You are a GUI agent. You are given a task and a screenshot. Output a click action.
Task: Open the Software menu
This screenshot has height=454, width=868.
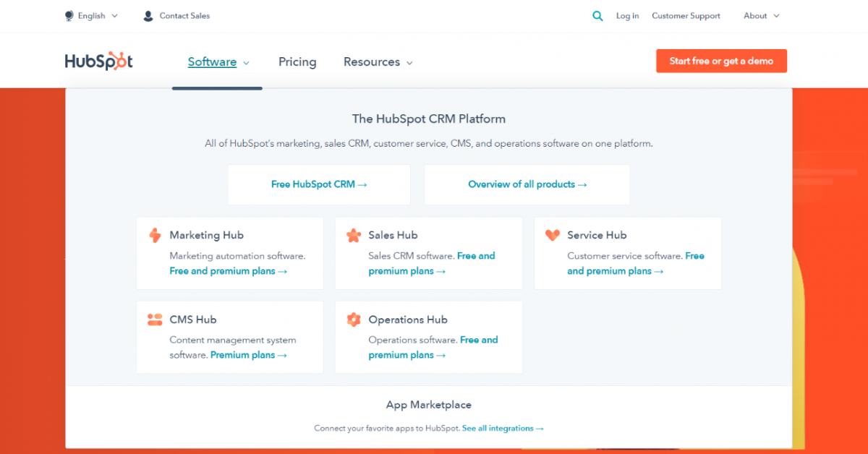point(216,62)
